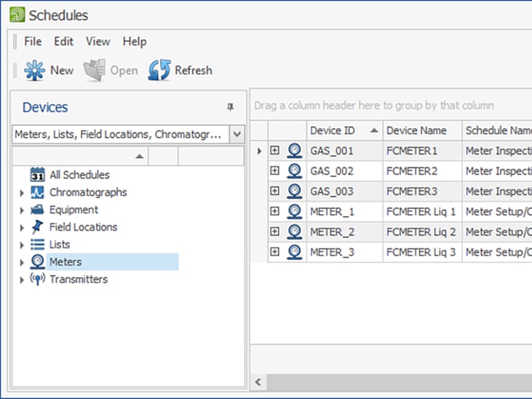Open the File menu

[x=33, y=42]
